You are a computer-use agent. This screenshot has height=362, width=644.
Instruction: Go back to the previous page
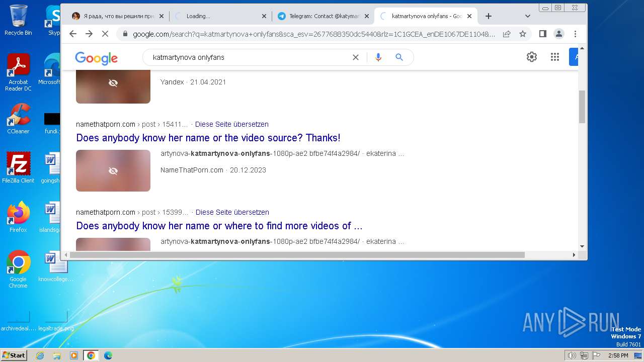[x=73, y=34]
